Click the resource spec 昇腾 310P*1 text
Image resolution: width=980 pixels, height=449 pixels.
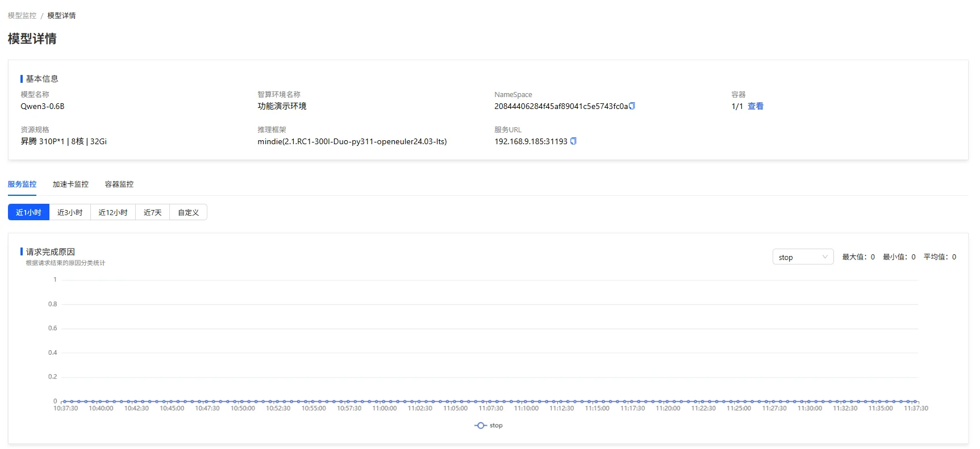(64, 141)
